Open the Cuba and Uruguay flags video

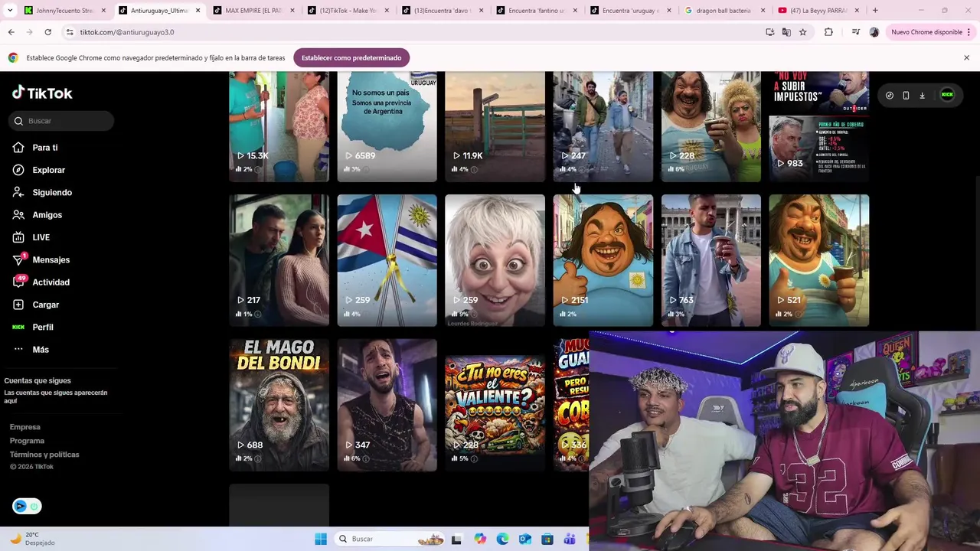(387, 260)
